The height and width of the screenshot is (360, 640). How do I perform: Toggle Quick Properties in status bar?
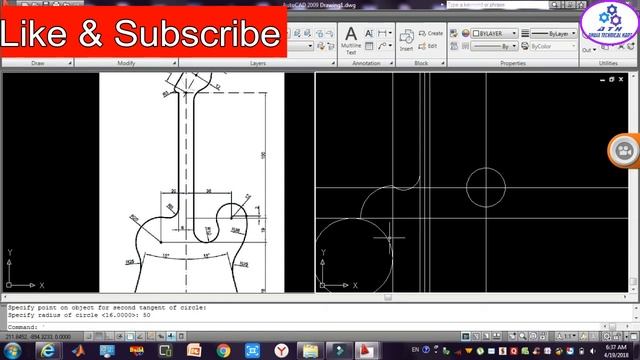[x=182, y=336]
